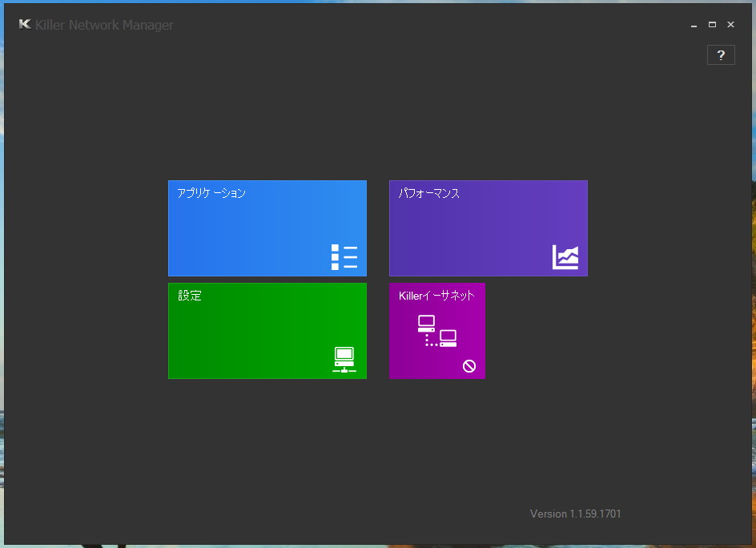756x548 pixels.
Task: Open the アプリケーション tile
Action: coord(267,228)
